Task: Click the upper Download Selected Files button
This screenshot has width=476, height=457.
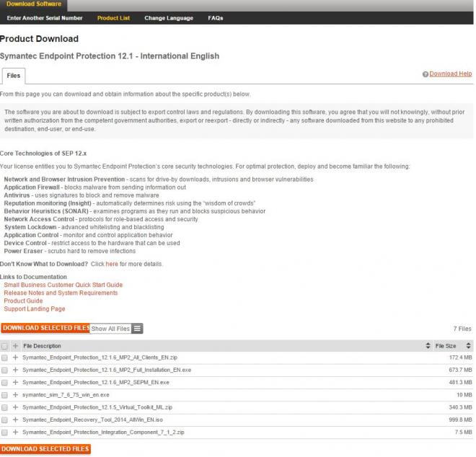Action: 45,328
